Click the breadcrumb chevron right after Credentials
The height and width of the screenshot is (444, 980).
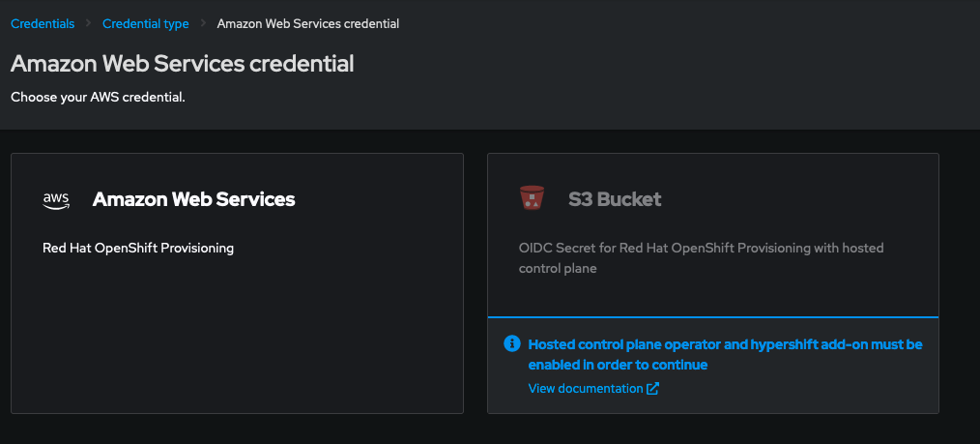click(x=88, y=23)
